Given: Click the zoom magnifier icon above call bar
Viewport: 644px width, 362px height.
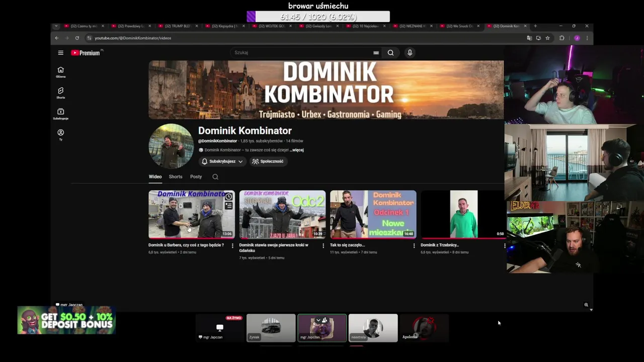Looking at the screenshot, I should coord(586,305).
